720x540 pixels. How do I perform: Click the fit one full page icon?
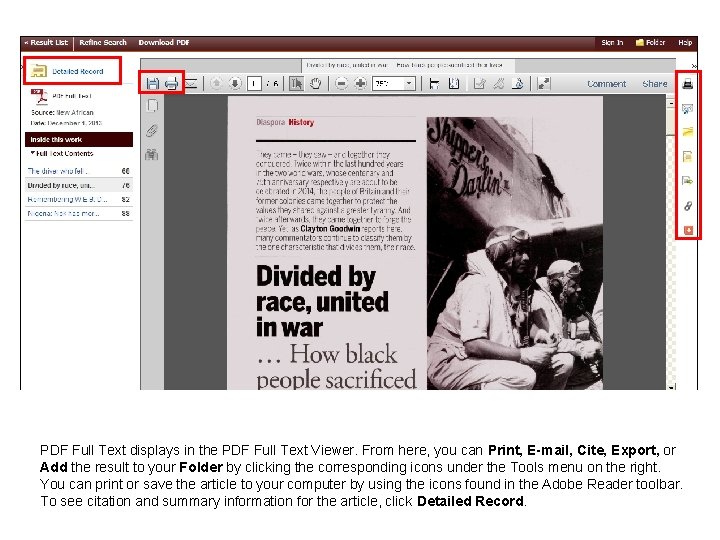[454, 84]
